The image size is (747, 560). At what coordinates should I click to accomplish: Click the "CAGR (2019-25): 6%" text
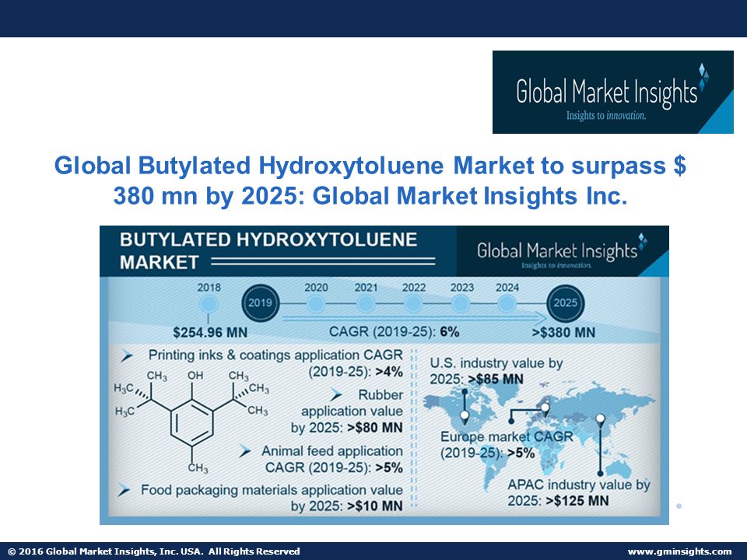tap(394, 332)
